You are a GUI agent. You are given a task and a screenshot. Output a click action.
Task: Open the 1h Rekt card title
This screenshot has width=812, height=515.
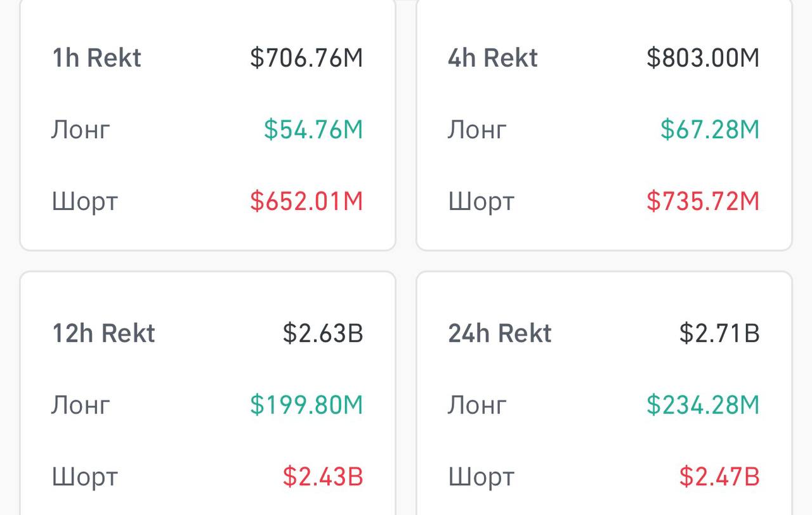tap(96, 58)
